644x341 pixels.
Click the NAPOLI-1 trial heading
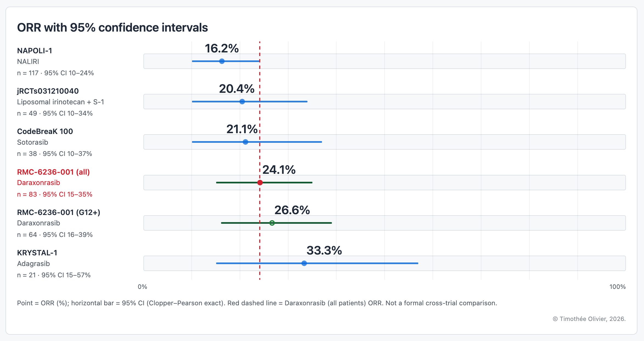tap(35, 51)
